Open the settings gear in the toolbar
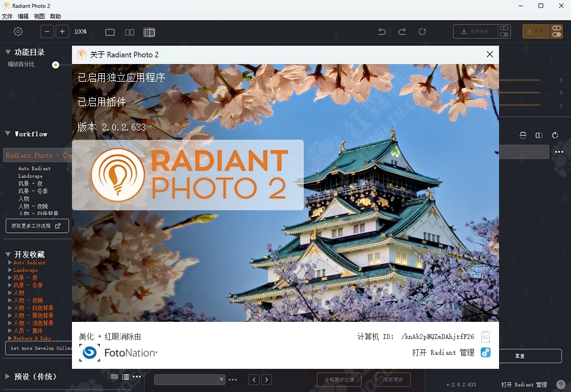The height and width of the screenshot is (392, 571). coord(18,32)
